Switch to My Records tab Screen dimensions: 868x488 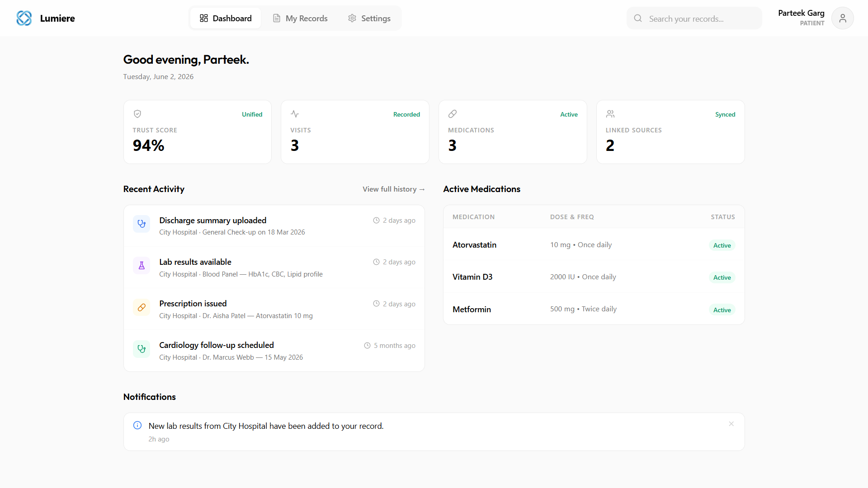tap(300, 18)
